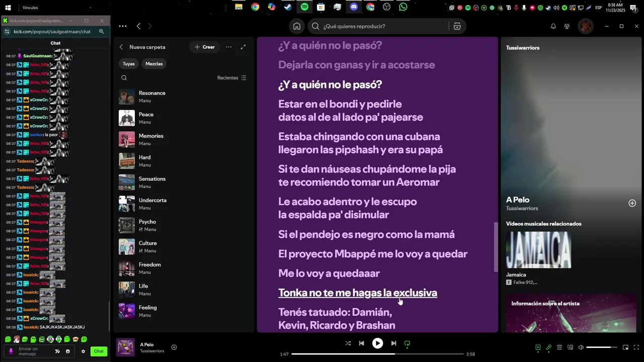Viewport: 644px width, 362px height.
Task: Toggle the Now Playing view icon
Action: click(538, 347)
